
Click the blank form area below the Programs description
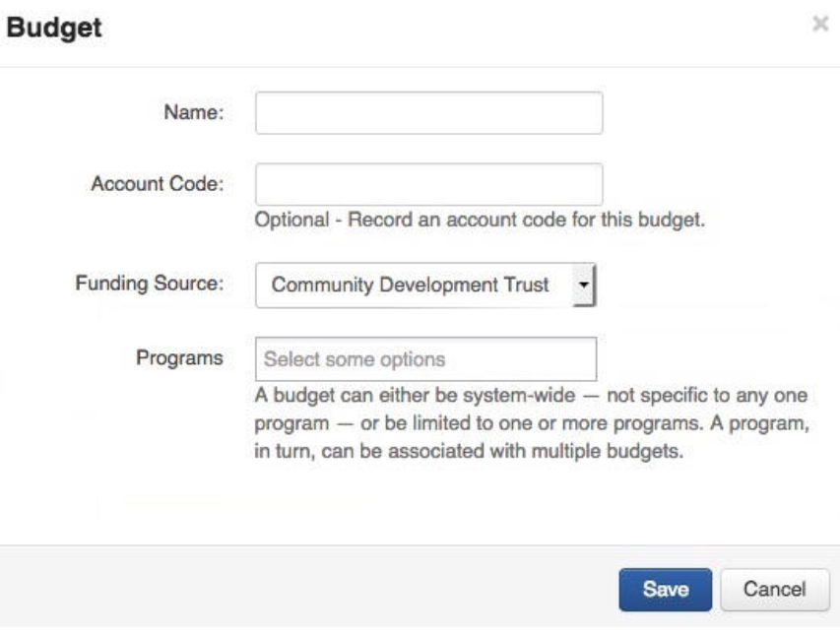click(443, 507)
